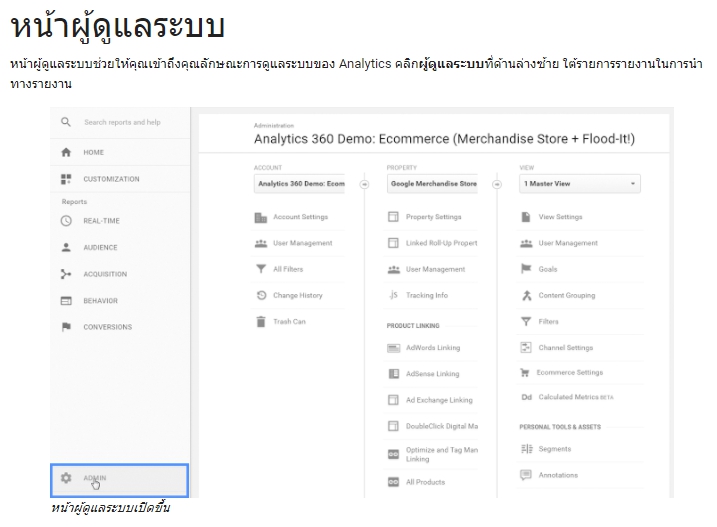Click the Conversions flag icon

66,327
